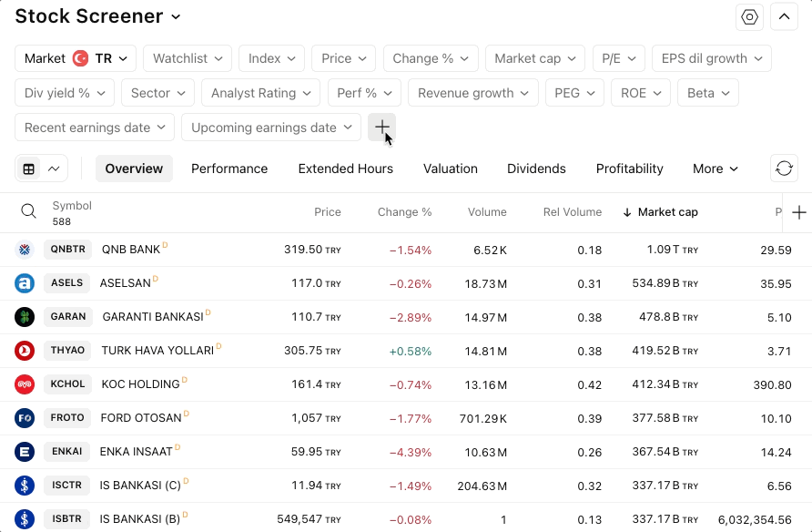Open the symbol search magnifier
The image size is (812, 532).
tap(28, 211)
